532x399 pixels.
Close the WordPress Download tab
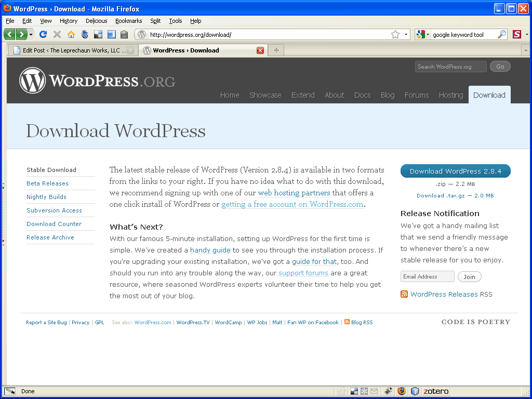260,50
